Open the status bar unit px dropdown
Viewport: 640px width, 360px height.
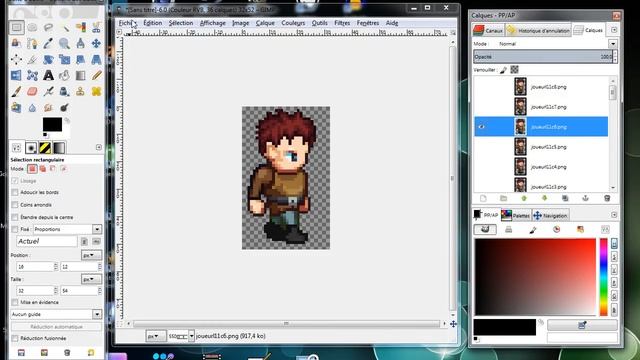coord(155,336)
